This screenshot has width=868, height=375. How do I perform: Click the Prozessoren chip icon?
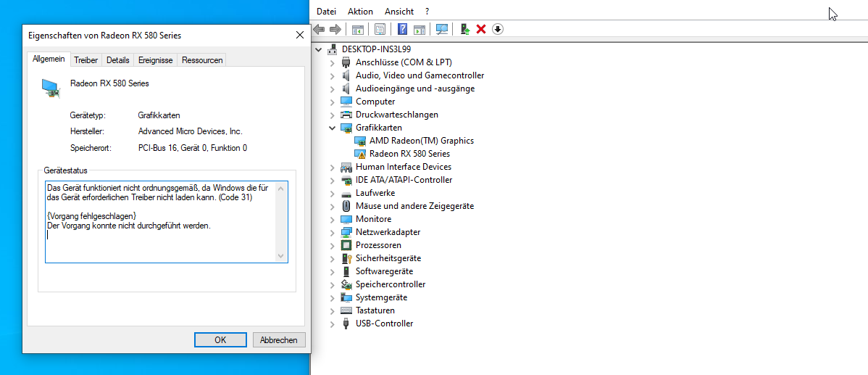point(346,245)
